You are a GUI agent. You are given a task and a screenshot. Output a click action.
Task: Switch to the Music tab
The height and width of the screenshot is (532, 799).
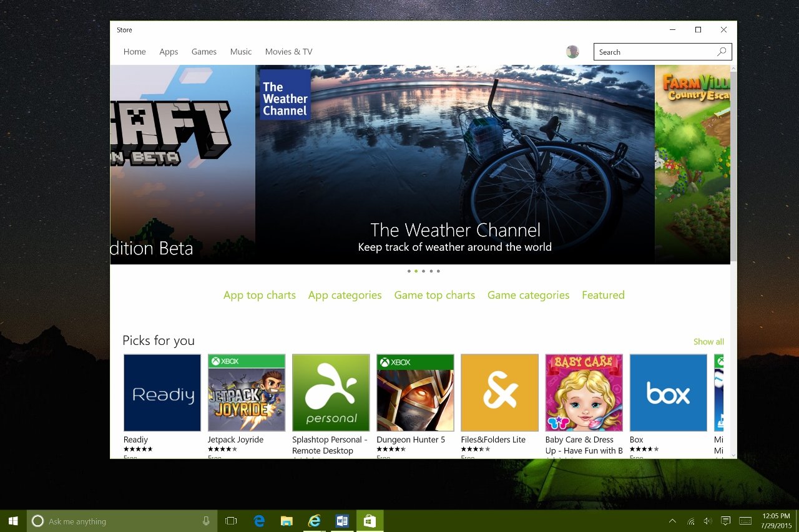[241, 52]
